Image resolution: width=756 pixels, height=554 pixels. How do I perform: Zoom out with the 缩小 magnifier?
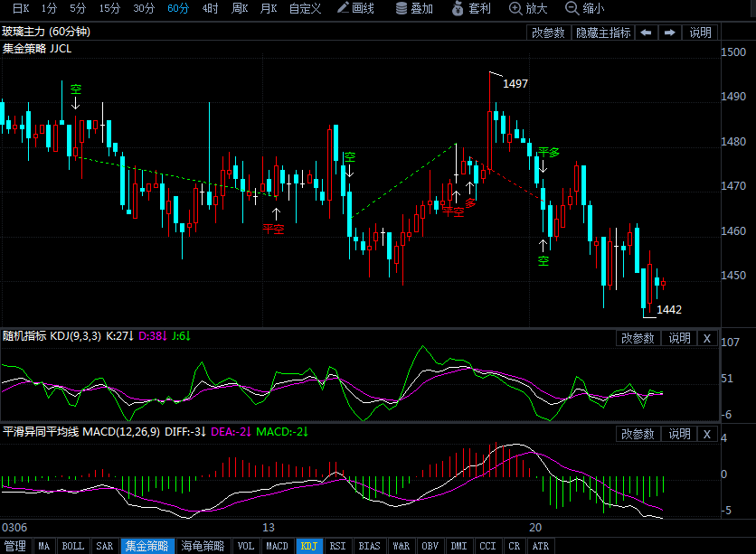572,8
